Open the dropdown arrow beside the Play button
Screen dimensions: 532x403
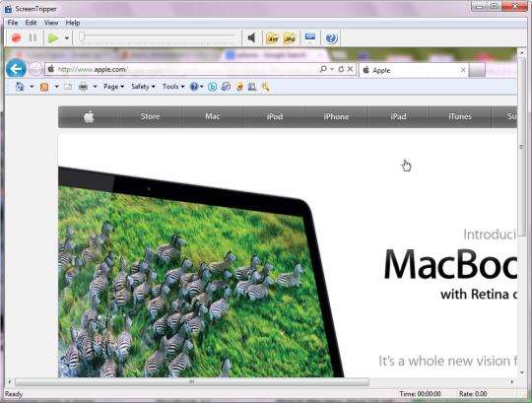click(67, 38)
